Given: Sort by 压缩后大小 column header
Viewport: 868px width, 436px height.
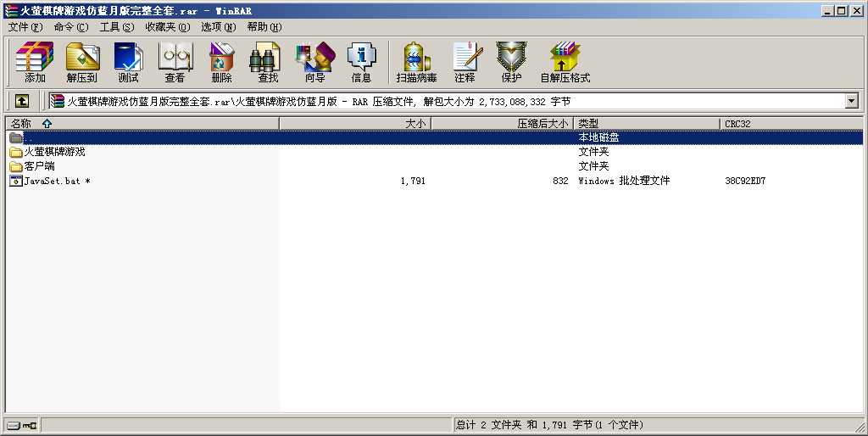Looking at the screenshot, I should (502, 124).
